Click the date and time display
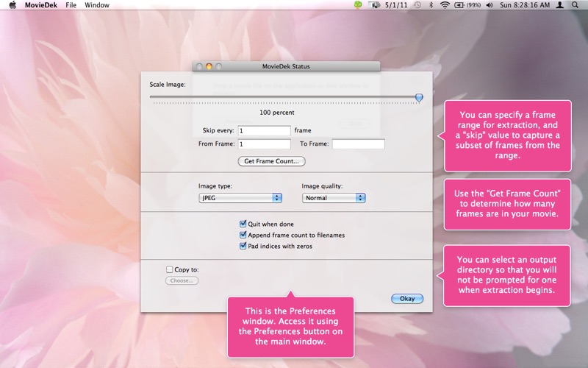Viewport: 588px width, 368px height. tap(525, 5)
